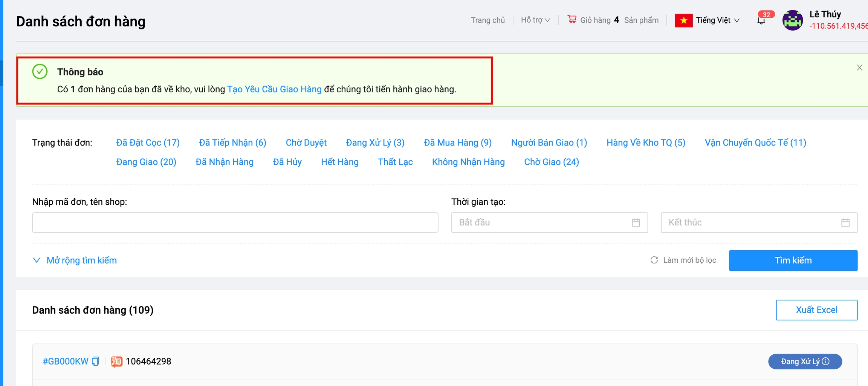Filter orders by Chờ Giao (24)
Image resolution: width=868 pixels, height=386 pixels.
551,162
